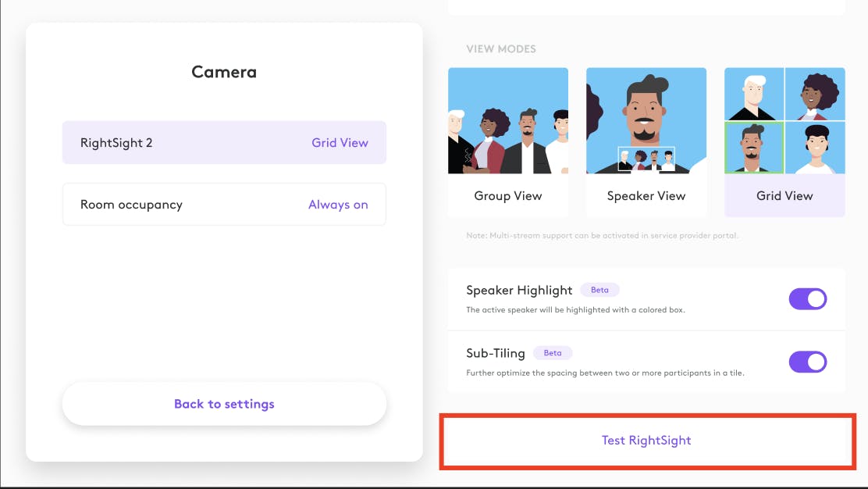Disable the Speaker Highlight toggle
This screenshot has width=868, height=489.
pyautogui.click(x=808, y=299)
